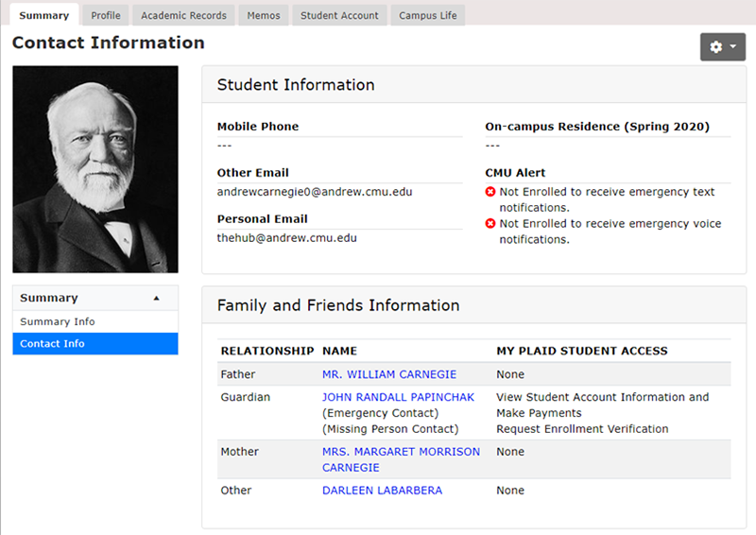The height and width of the screenshot is (535, 756).
Task: Click None access in Father row
Action: click(510, 374)
